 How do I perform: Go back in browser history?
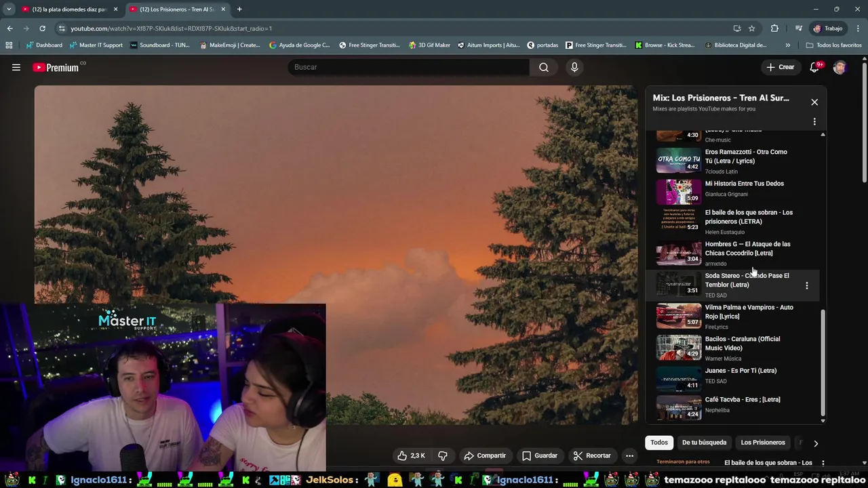point(9,28)
